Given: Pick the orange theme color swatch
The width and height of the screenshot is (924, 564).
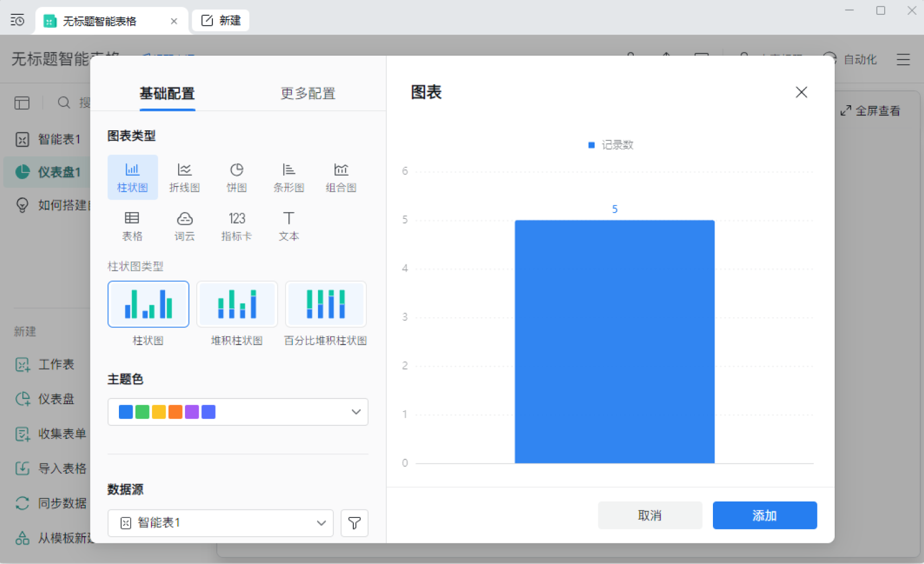Looking at the screenshot, I should (x=175, y=412).
